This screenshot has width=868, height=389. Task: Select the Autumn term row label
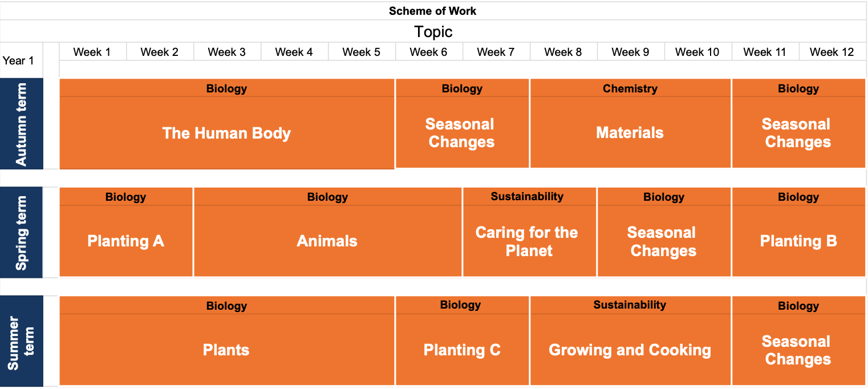pyautogui.click(x=22, y=124)
